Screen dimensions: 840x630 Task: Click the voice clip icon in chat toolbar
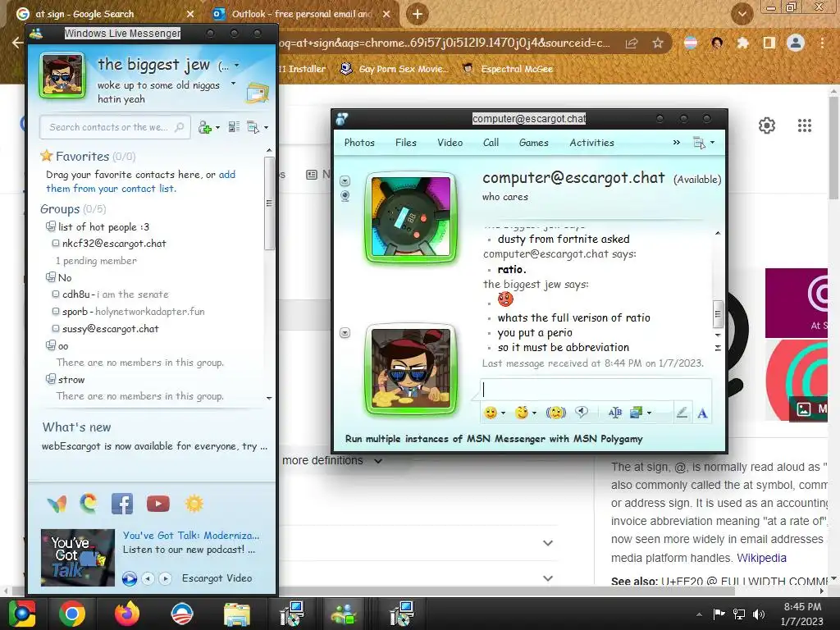pos(582,412)
